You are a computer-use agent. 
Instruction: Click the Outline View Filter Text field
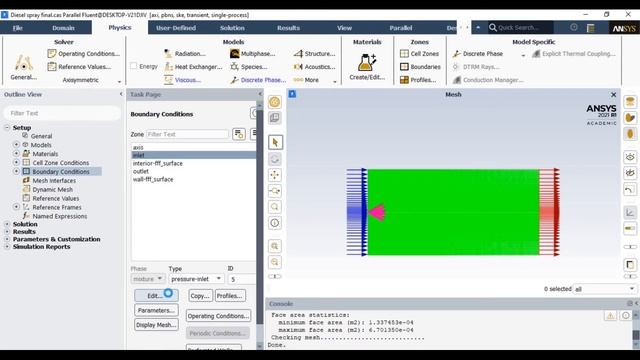(x=62, y=113)
